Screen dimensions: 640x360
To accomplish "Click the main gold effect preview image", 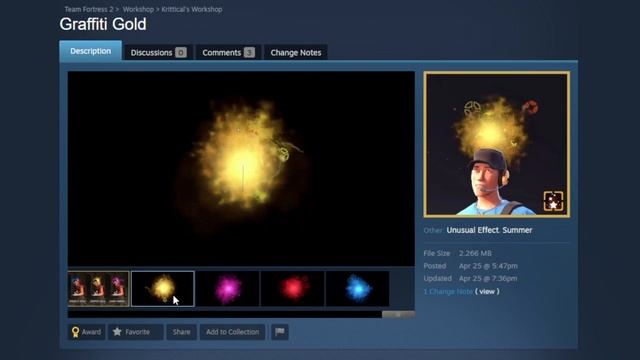I will click(x=241, y=169).
